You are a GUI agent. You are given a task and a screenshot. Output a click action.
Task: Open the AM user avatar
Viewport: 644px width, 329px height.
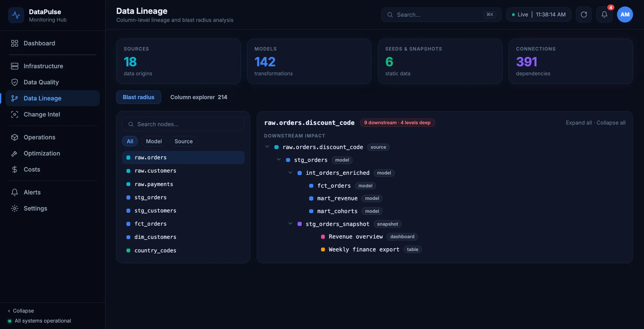tap(625, 14)
